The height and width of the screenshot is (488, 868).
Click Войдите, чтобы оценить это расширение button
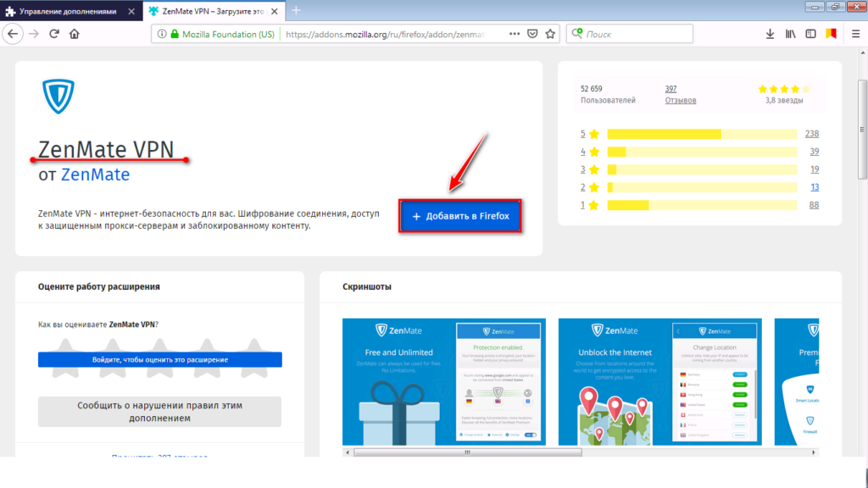click(x=160, y=359)
